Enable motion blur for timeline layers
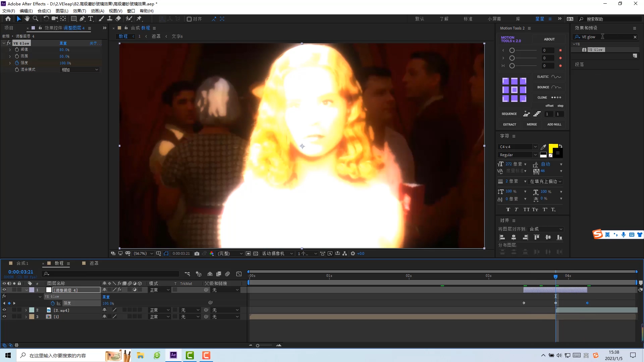This screenshot has width=644, height=362. pos(228,274)
